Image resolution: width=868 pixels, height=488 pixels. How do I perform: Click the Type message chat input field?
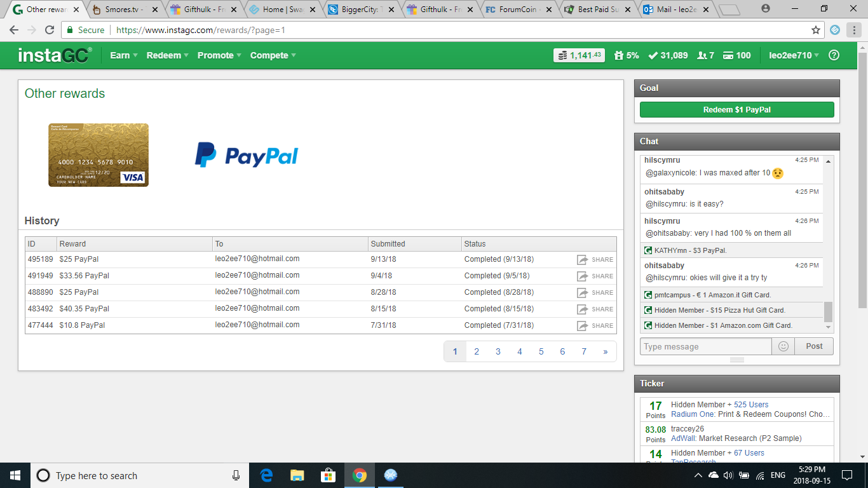point(705,346)
